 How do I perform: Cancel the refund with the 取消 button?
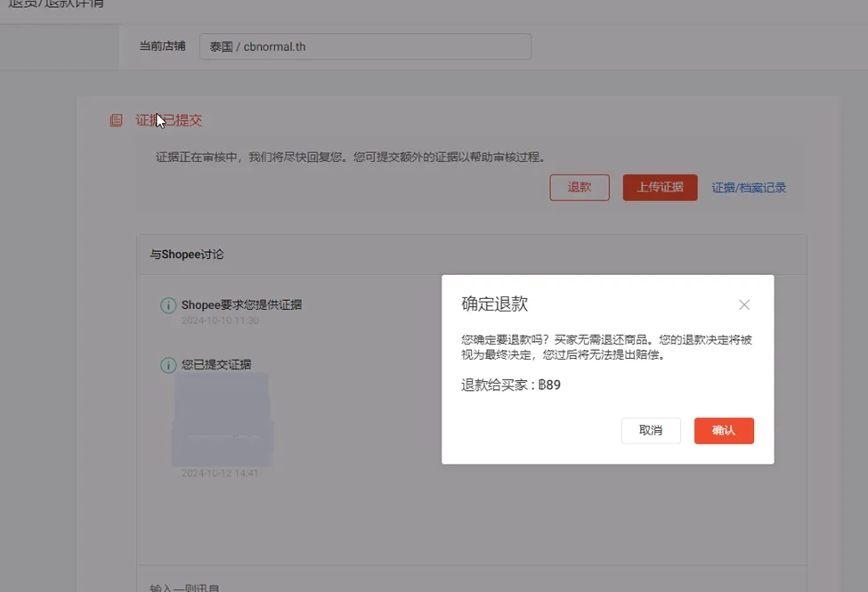pyautogui.click(x=651, y=431)
